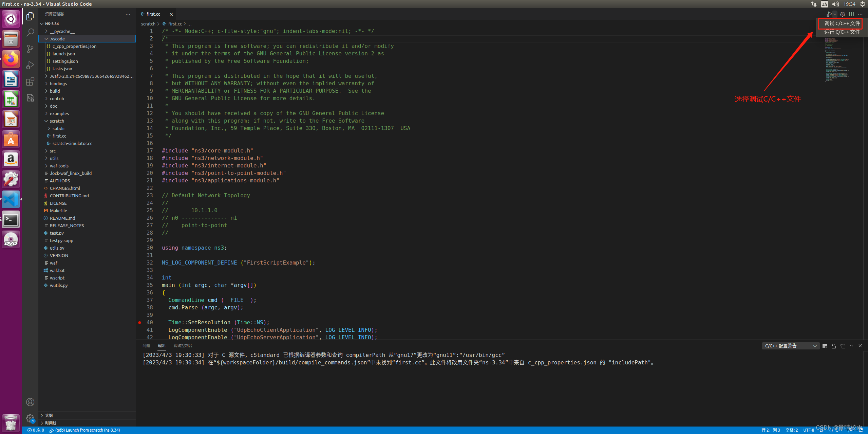The width and height of the screenshot is (868, 434).
Task: Close the bottom output panel
Action: coord(860,346)
